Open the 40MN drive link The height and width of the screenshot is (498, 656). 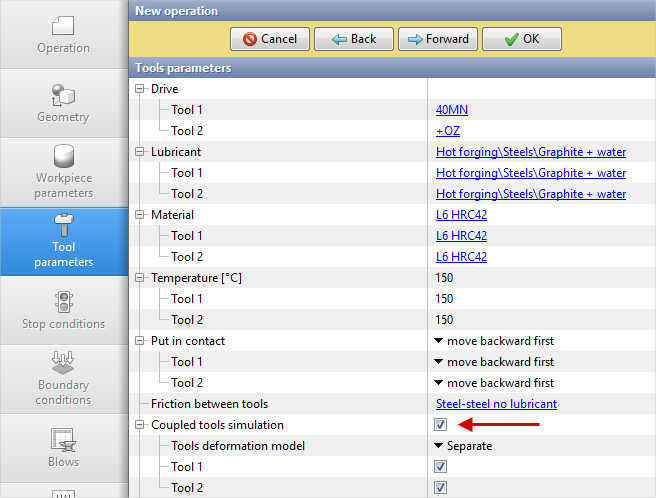tap(451, 110)
